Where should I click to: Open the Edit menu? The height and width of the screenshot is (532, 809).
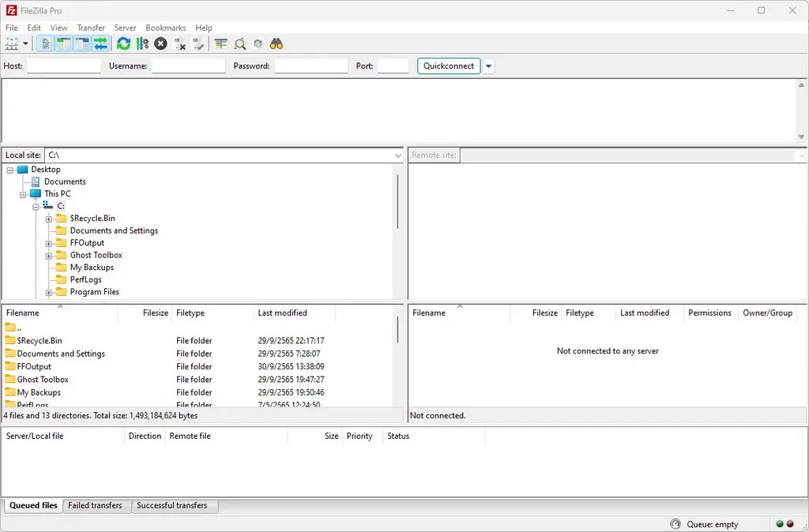(x=34, y=28)
